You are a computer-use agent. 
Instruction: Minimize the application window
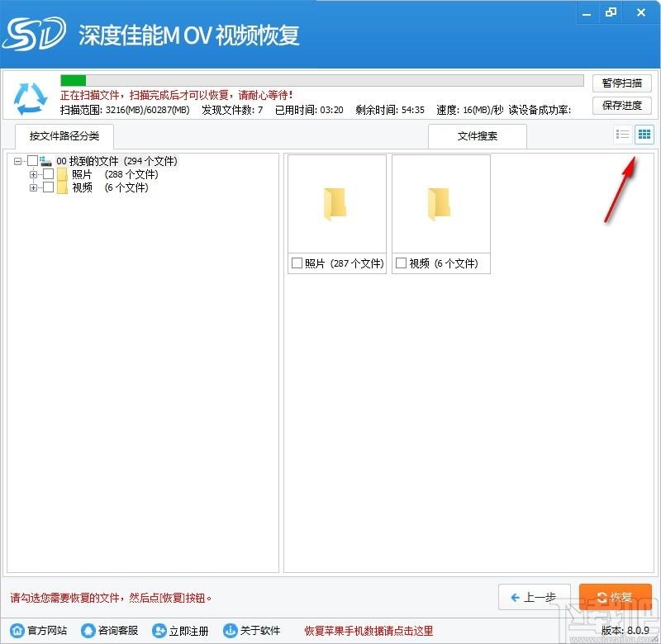pos(587,13)
